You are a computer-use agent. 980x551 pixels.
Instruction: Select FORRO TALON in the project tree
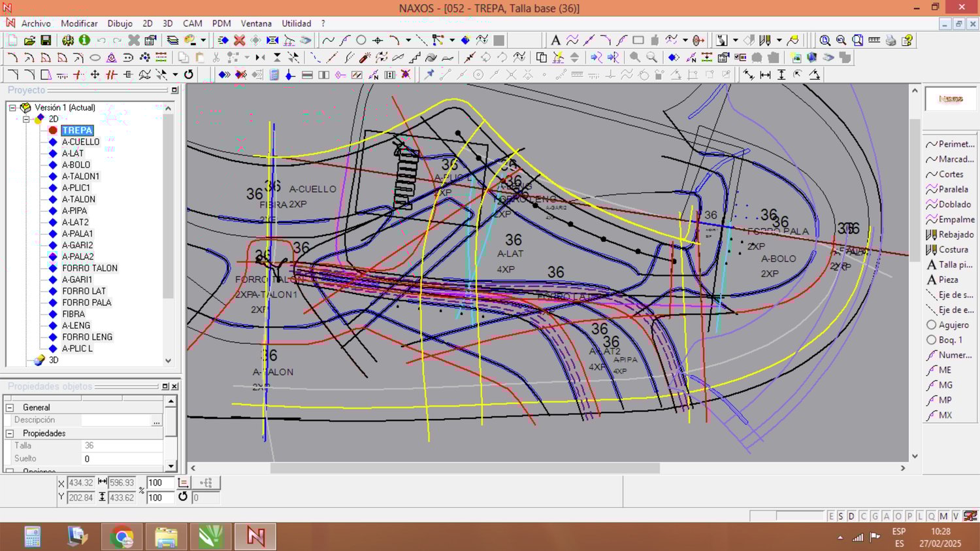90,268
